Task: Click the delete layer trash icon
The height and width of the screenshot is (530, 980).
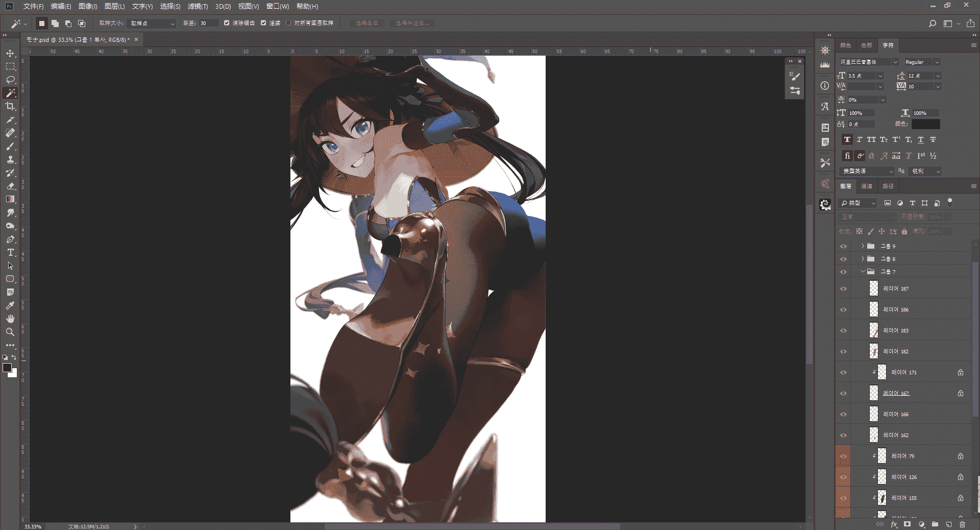Action: coord(962,524)
